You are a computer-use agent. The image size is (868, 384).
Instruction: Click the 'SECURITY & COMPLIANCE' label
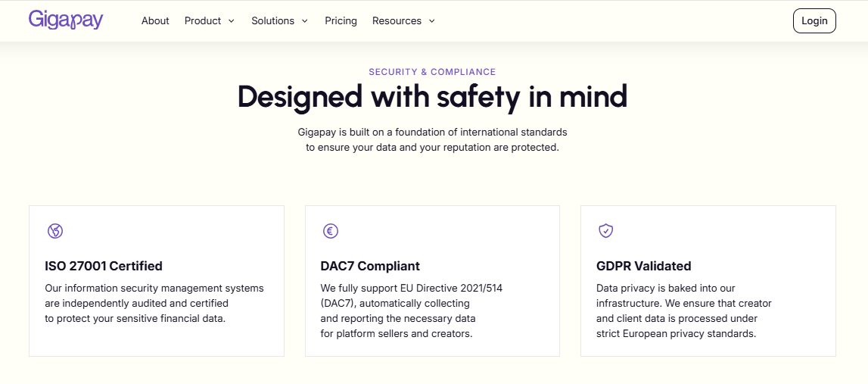click(432, 72)
